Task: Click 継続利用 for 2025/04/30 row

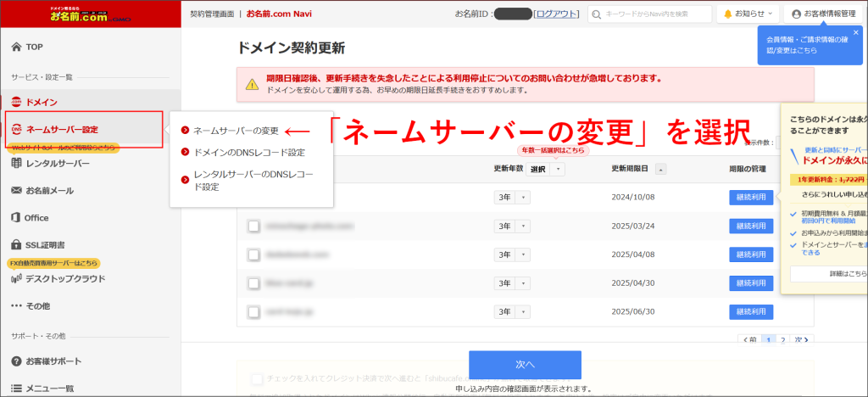Action: (751, 283)
